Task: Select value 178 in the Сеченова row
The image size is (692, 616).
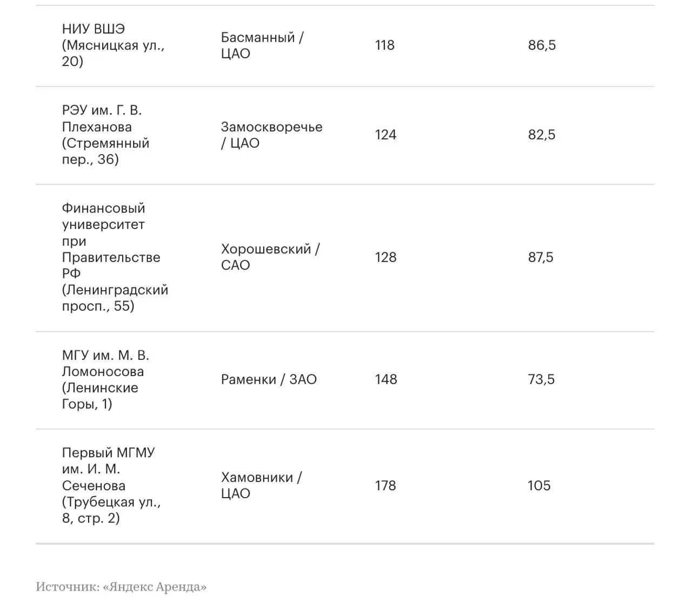Action: tap(385, 486)
